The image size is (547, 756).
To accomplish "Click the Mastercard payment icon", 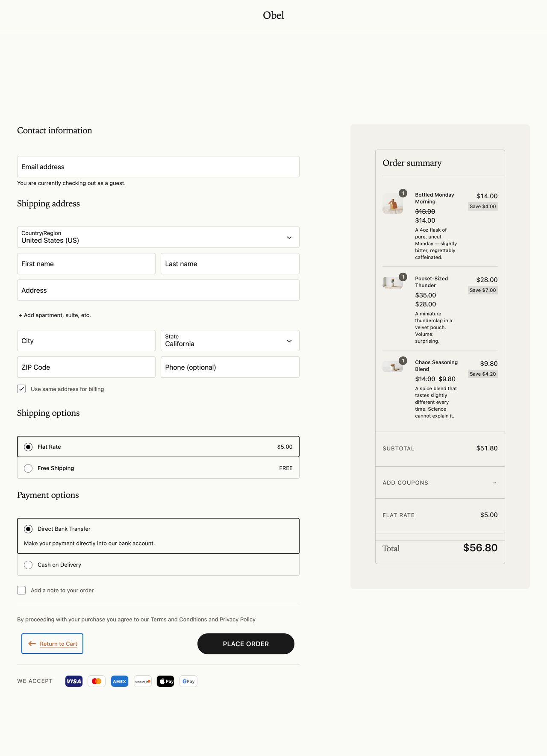I will click(x=97, y=681).
